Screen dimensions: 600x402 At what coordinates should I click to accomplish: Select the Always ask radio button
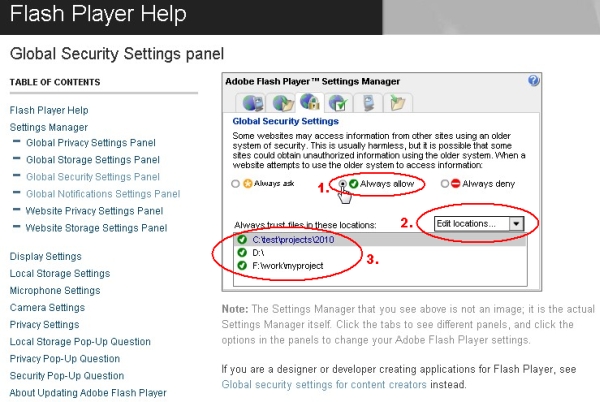235,184
